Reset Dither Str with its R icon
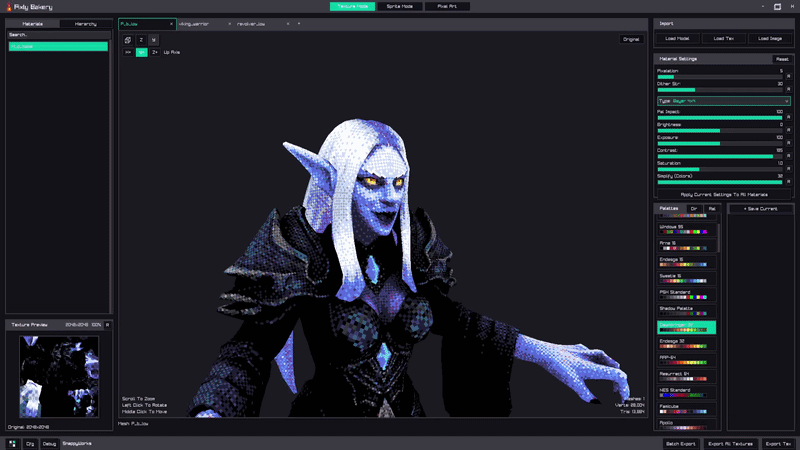The height and width of the screenshot is (450, 800). (x=788, y=89)
